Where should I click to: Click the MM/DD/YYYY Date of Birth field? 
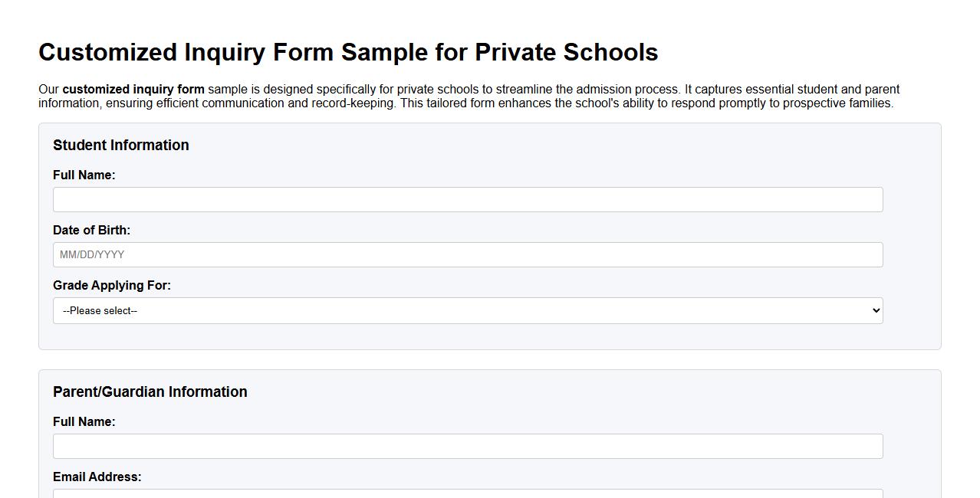point(468,254)
